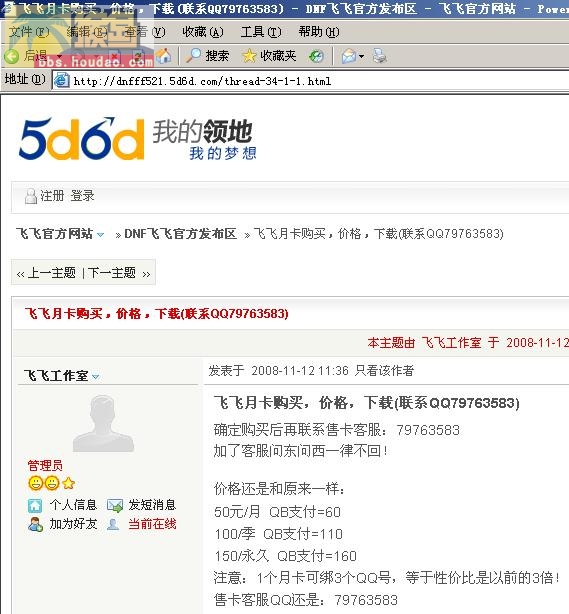Open the 文件(F) menu

[29, 31]
